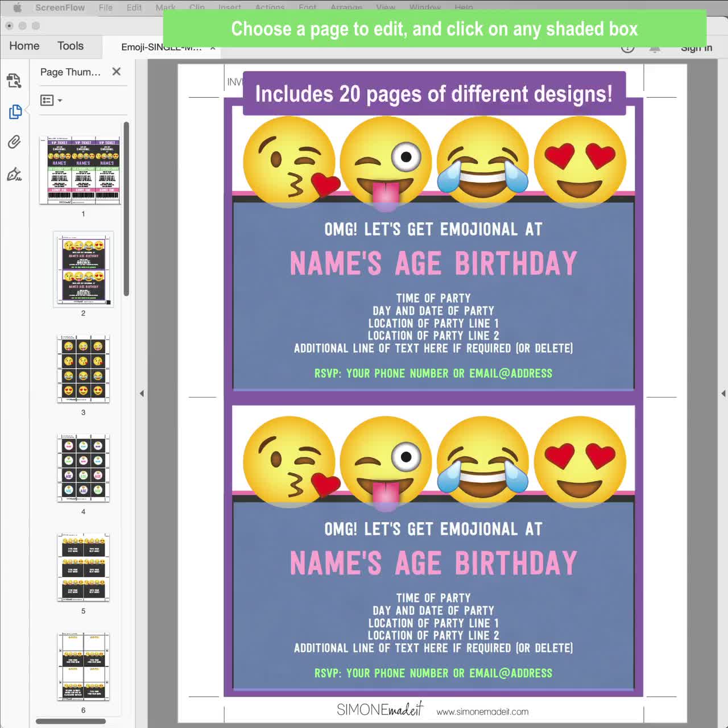Select the Emoji-SINGLE-M document tab
Screen dimensions: 728x728
161,48
